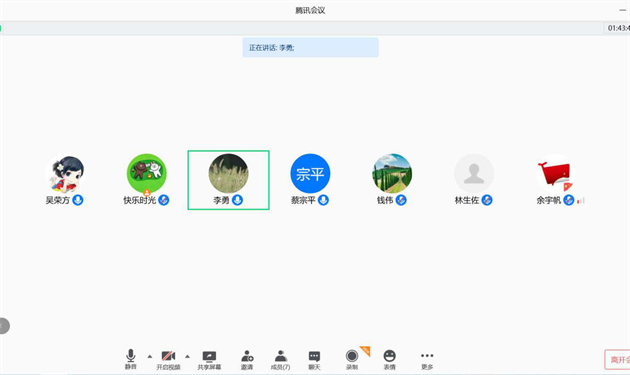Click the red leave meeting button
630x375 pixels.
pyautogui.click(x=618, y=359)
